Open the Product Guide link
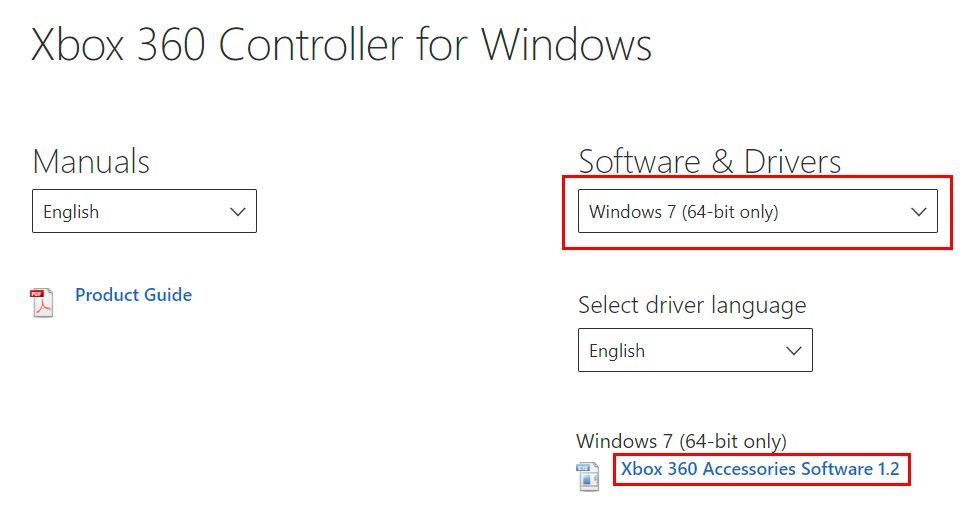Viewport: 970px width, 518px height. (x=133, y=295)
